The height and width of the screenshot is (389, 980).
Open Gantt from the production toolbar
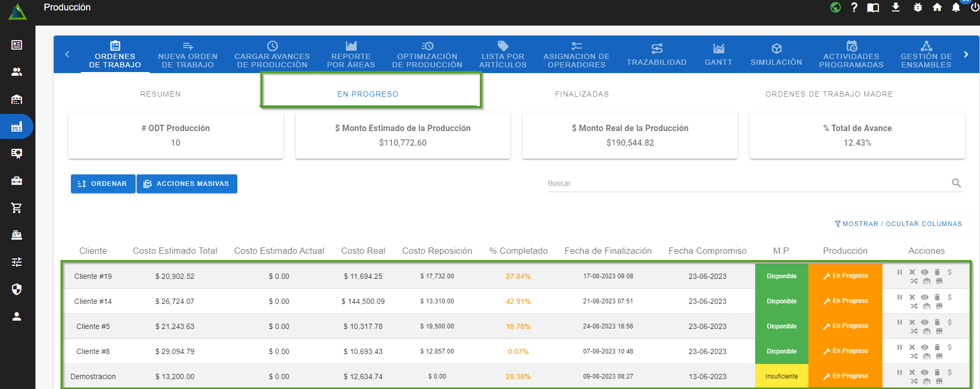tap(718, 55)
